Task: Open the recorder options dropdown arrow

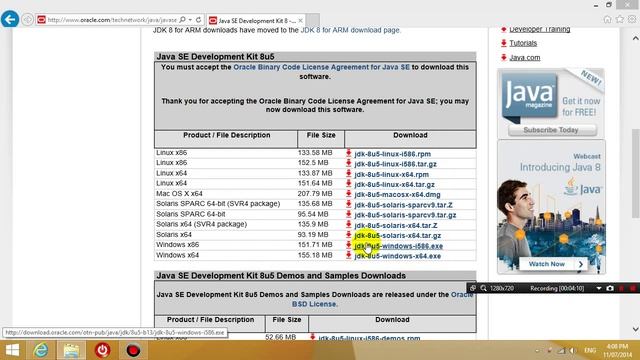Action: tap(598, 288)
